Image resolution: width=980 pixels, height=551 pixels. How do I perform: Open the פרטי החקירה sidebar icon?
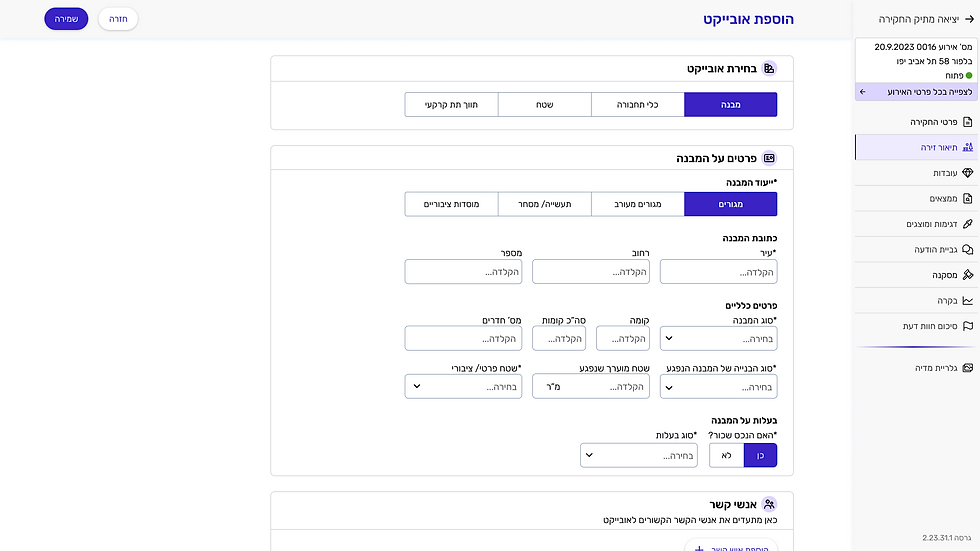pos(966,122)
